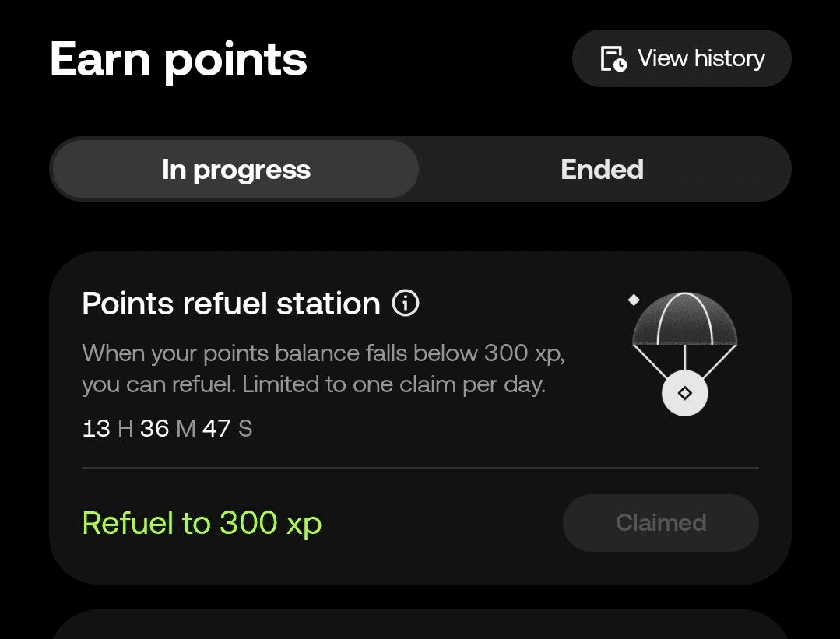Click the refuel description text
The width and height of the screenshot is (840, 639).
coord(324,368)
